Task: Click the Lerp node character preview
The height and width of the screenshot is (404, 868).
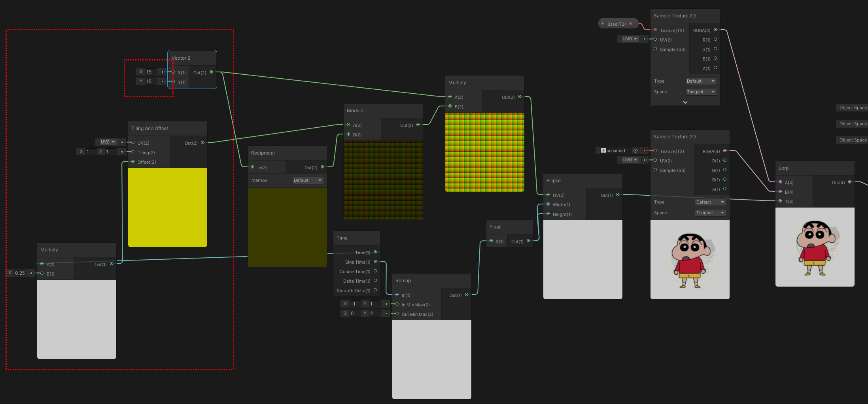Action: click(x=815, y=247)
